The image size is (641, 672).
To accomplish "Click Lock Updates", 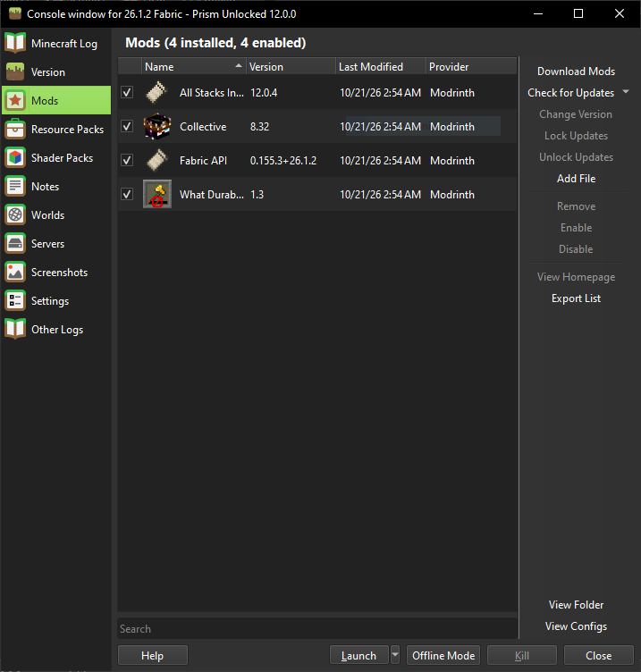I will 576,136.
